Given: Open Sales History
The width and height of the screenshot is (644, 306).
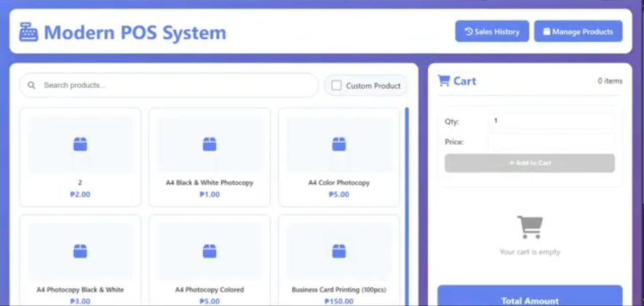Looking at the screenshot, I should click(x=492, y=31).
